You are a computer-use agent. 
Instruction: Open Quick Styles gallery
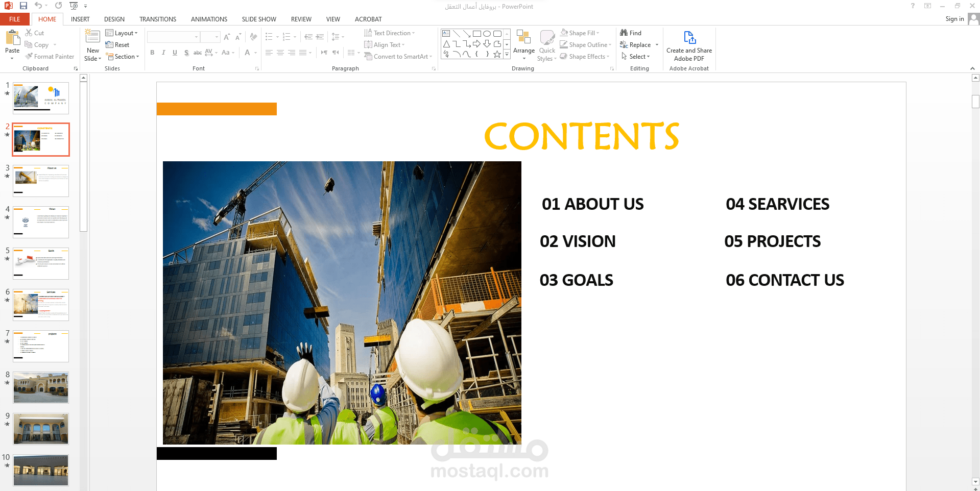pyautogui.click(x=547, y=45)
